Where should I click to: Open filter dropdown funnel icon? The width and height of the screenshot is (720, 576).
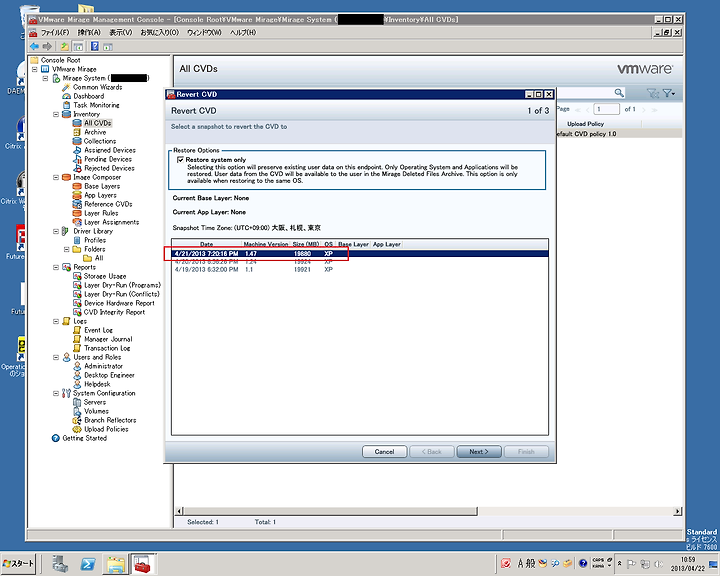point(669,93)
